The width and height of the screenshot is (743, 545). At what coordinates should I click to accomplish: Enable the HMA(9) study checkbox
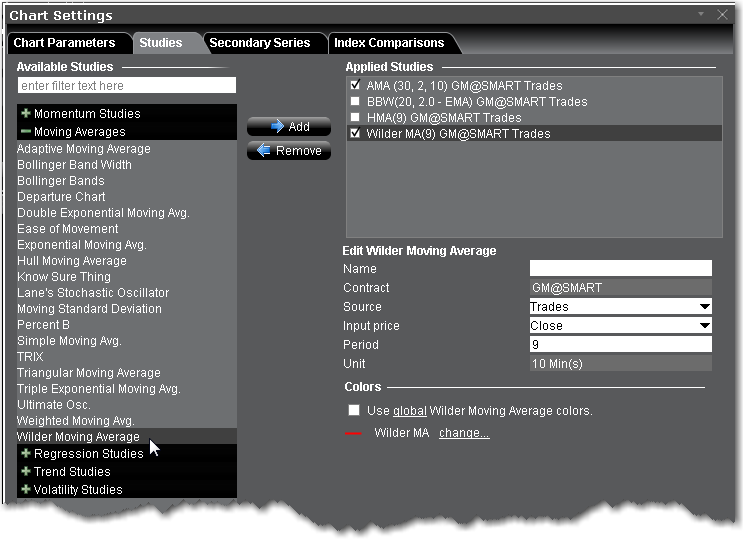pos(355,118)
